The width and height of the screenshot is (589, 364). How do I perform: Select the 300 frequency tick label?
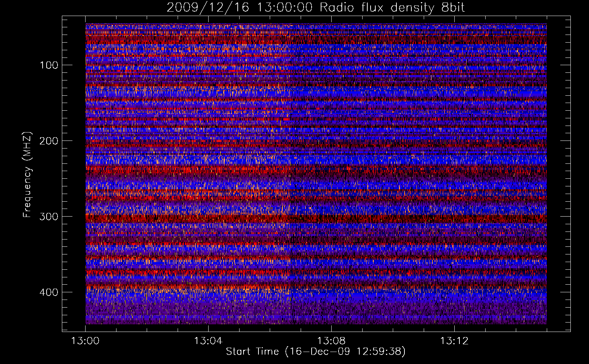(x=49, y=217)
